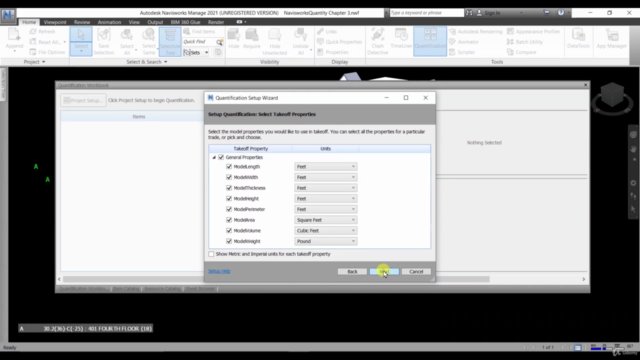This screenshot has width=640, height=360.
Task: Click Select All icon
Action: [127, 41]
